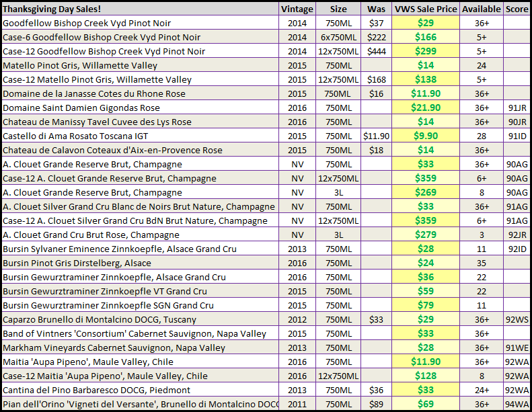
Task: Click the $11.90 Was price for Castello di Ama
Action: coord(376,136)
